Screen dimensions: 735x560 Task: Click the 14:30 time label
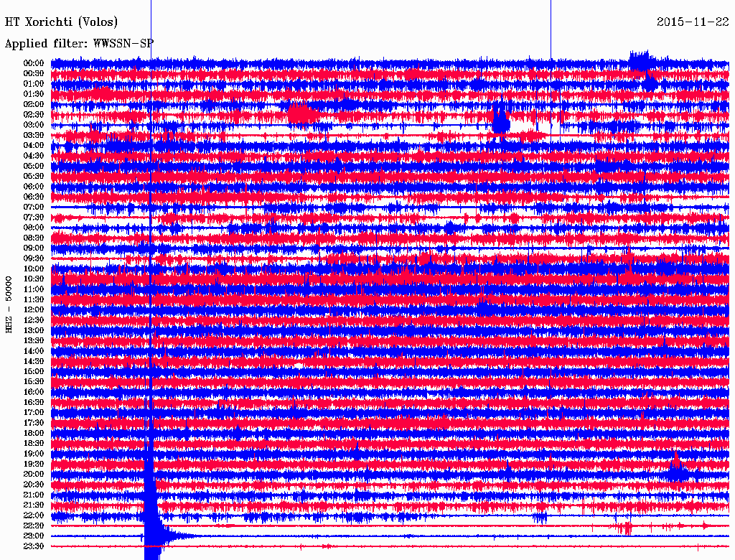[x=33, y=361]
